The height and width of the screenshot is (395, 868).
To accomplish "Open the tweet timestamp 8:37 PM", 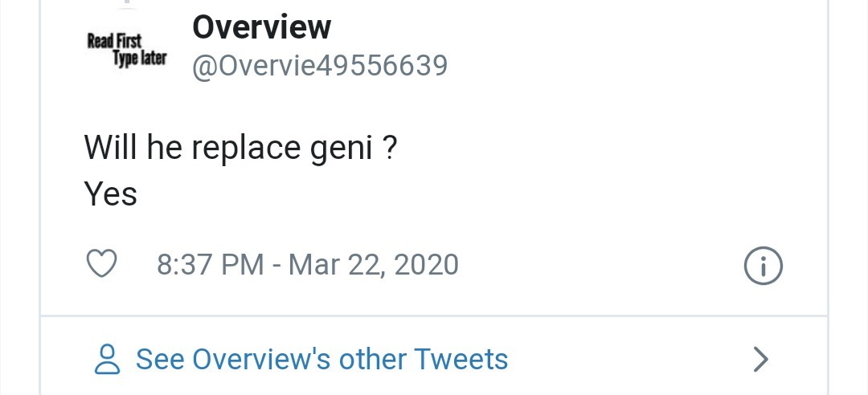I will (211, 264).
